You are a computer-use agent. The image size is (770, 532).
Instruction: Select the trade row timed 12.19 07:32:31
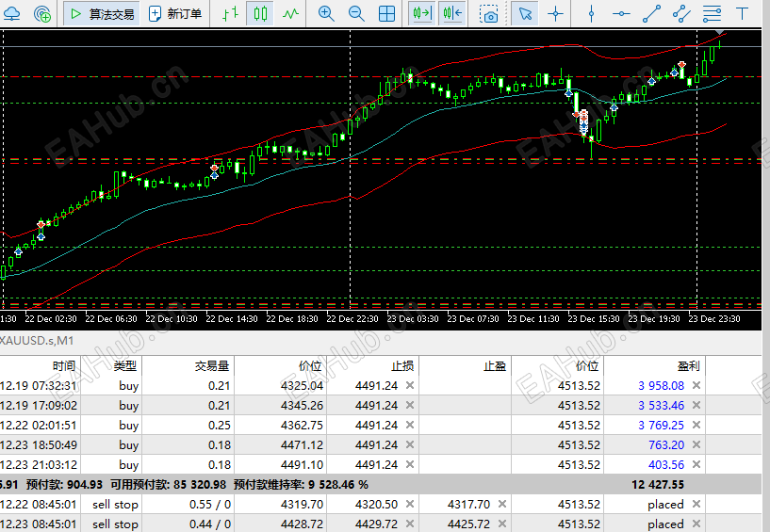pyautogui.click(x=381, y=386)
